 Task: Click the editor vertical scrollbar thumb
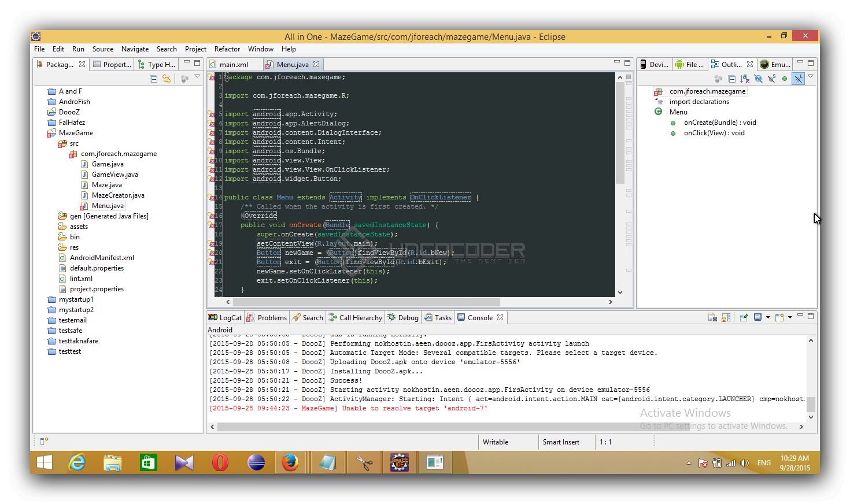(620, 133)
